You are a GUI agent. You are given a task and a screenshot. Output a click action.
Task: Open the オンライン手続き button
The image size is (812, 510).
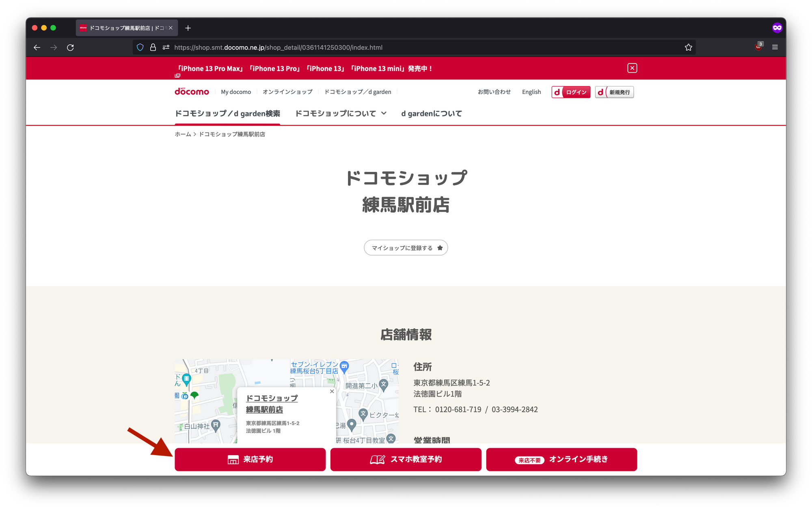[561, 459]
